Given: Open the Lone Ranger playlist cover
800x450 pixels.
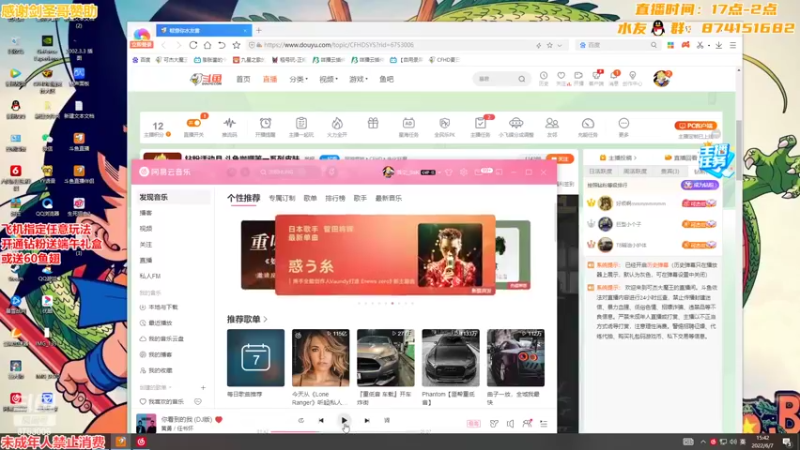Looking at the screenshot, I should click(x=320, y=358).
